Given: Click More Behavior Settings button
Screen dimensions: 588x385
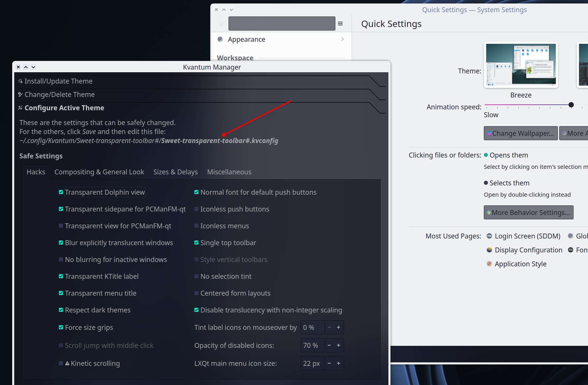Looking at the screenshot, I should [x=529, y=212].
